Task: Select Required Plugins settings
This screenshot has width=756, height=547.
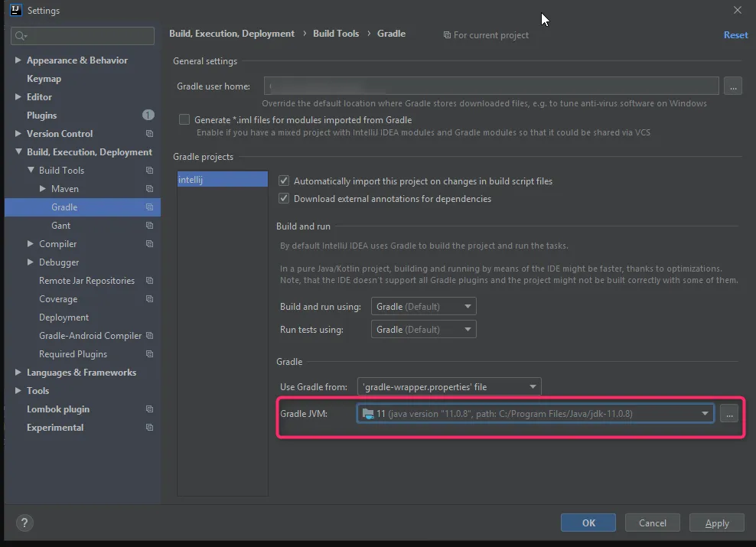Action: tap(73, 353)
